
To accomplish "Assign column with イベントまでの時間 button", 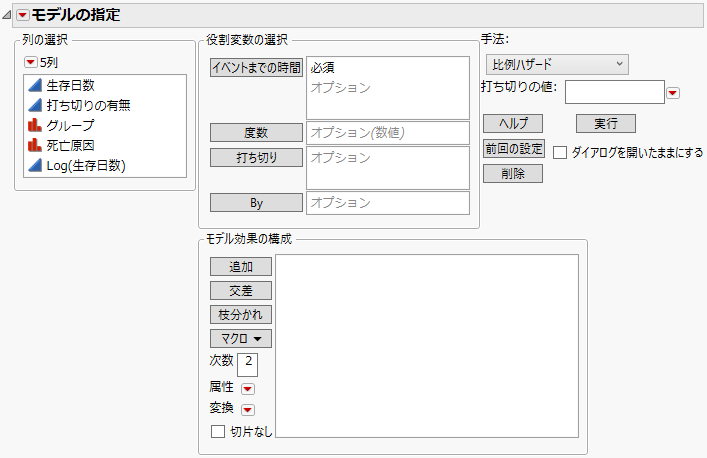I will pyautogui.click(x=256, y=67).
